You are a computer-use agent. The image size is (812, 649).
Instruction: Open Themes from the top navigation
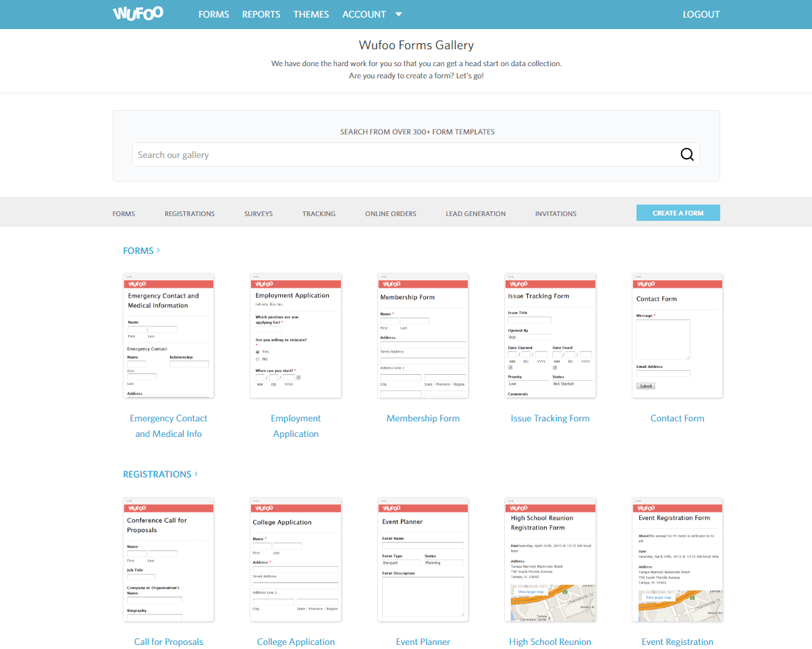(x=311, y=14)
